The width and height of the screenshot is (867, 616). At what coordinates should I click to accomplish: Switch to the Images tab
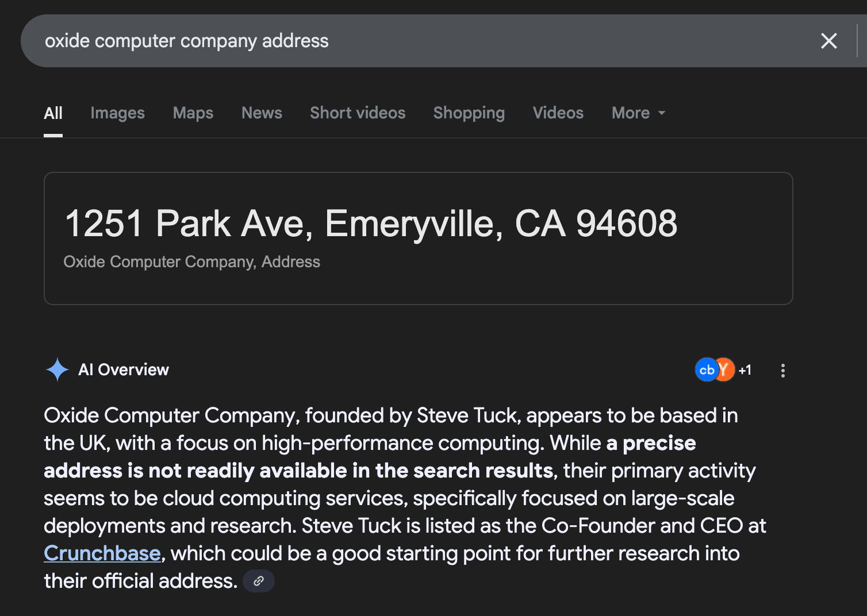117,113
